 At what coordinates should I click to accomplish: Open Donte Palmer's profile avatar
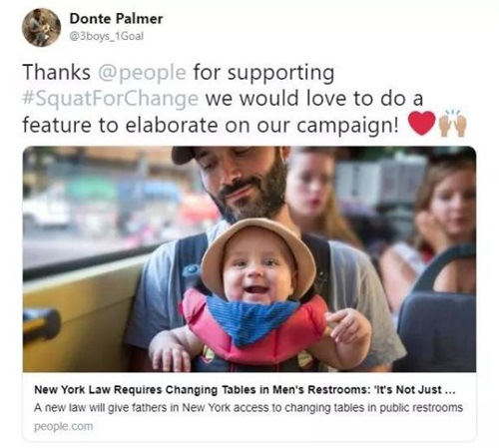(41, 27)
